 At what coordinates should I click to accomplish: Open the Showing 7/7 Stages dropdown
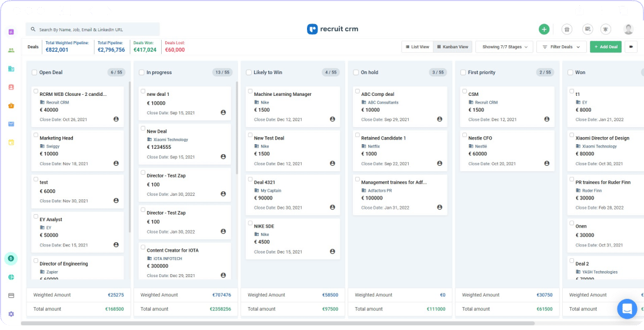[x=505, y=47]
